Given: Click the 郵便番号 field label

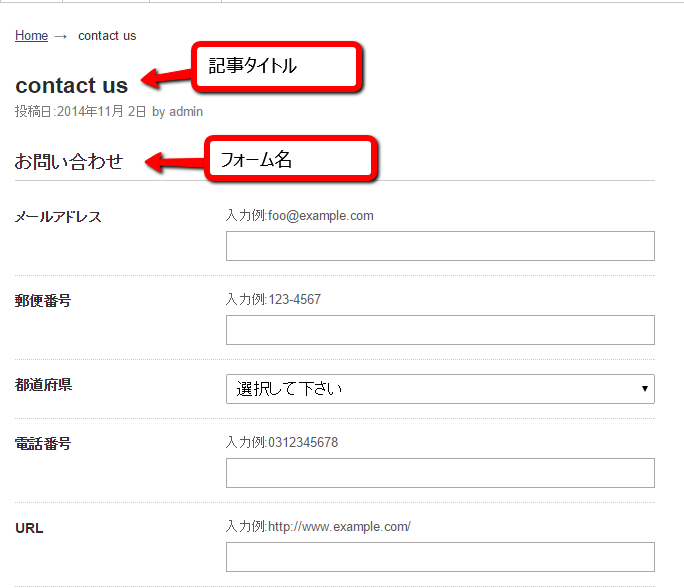Looking at the screenshot, I should [x=43, y=301].
